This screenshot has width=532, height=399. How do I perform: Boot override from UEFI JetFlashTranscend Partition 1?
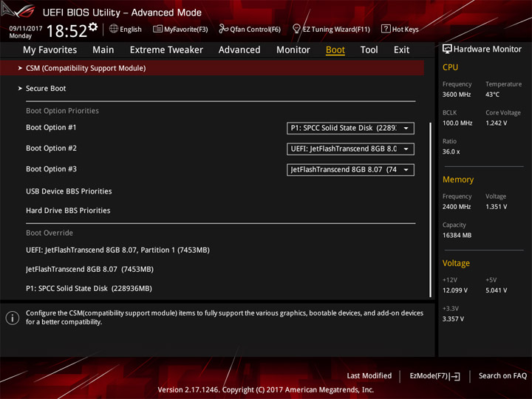point(117,250)
